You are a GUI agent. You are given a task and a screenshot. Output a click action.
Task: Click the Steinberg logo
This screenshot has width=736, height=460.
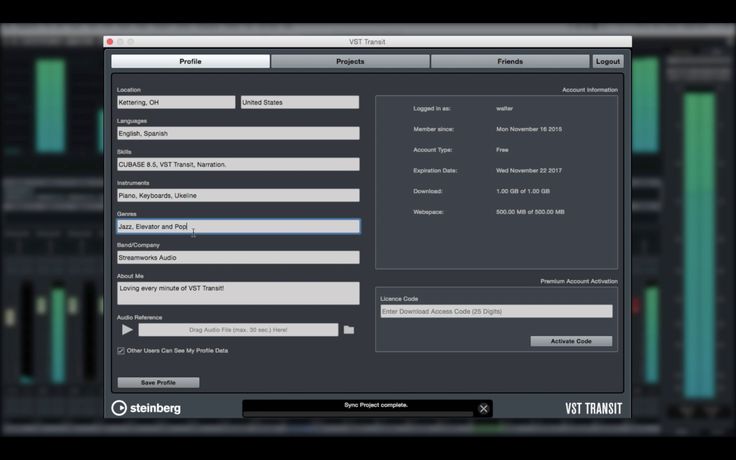(146, 408)
